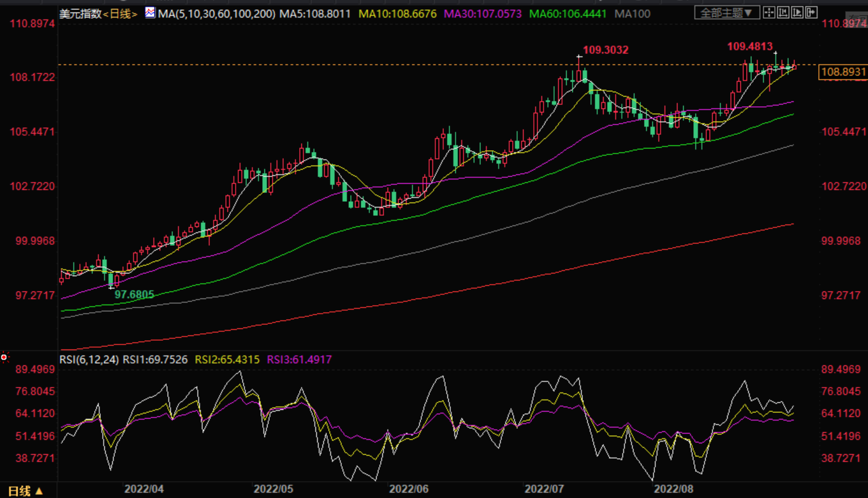Expand the 日线 period selector at bottom-left

[x=25, y=491]
